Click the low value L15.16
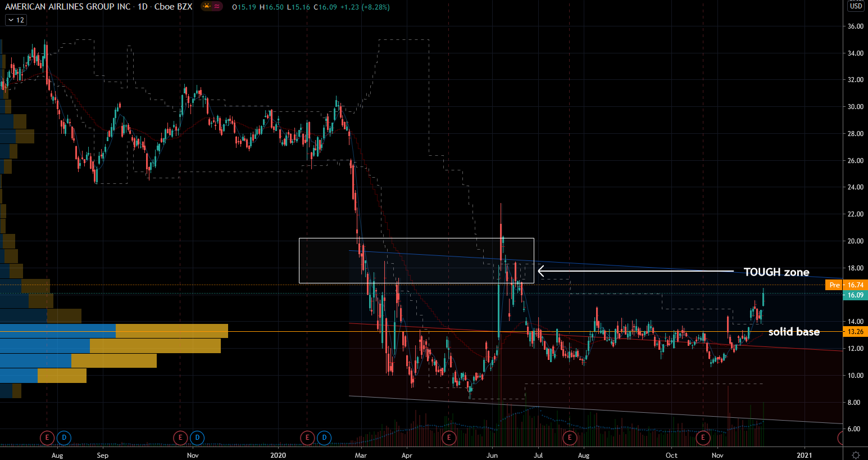The width and height of the screenshot is (868, 460). [x=299, y=7]
